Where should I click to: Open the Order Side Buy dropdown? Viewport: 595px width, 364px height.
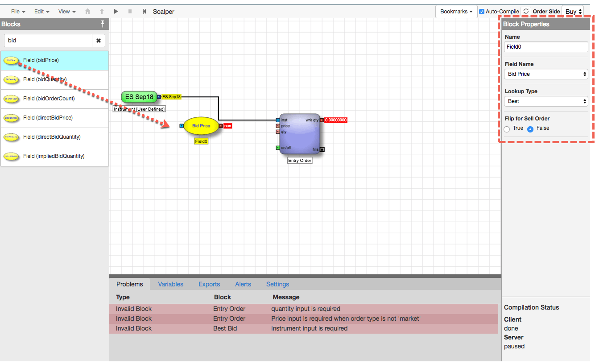tap(574, 12)
